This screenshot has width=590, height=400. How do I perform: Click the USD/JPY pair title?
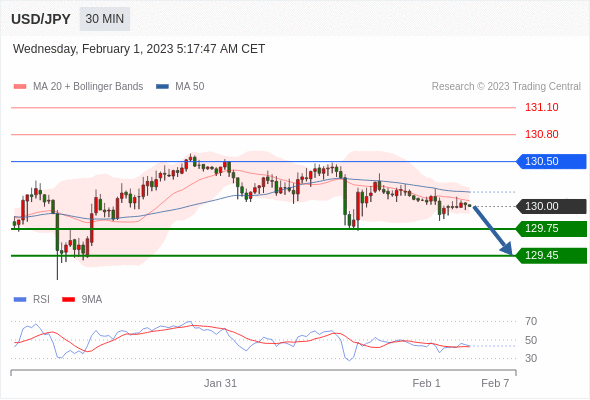click(41, 19)
